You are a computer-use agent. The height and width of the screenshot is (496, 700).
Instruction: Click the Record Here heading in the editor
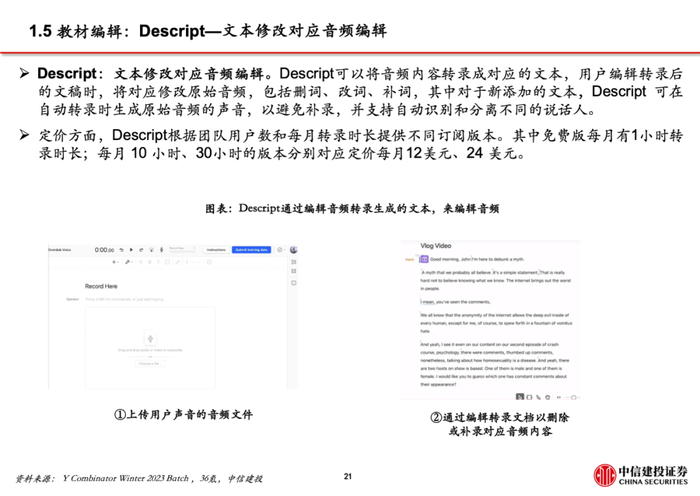101,286
